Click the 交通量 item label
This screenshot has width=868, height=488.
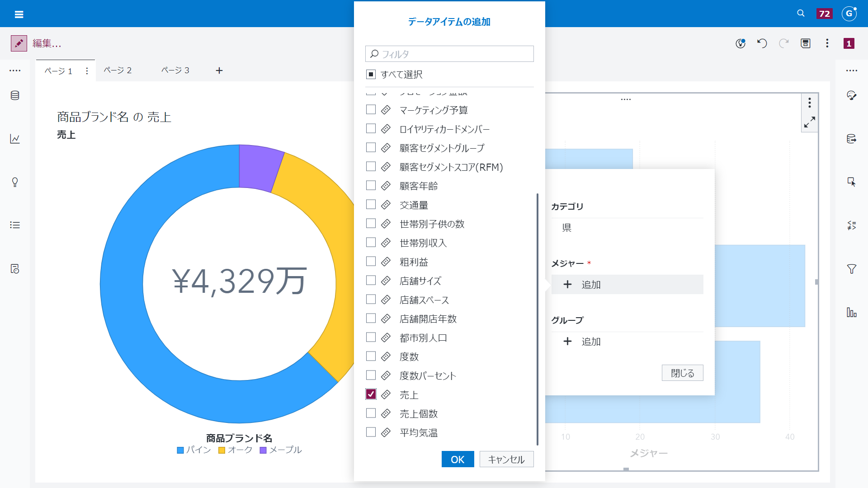pyautogui.click(x=414, y=205)
